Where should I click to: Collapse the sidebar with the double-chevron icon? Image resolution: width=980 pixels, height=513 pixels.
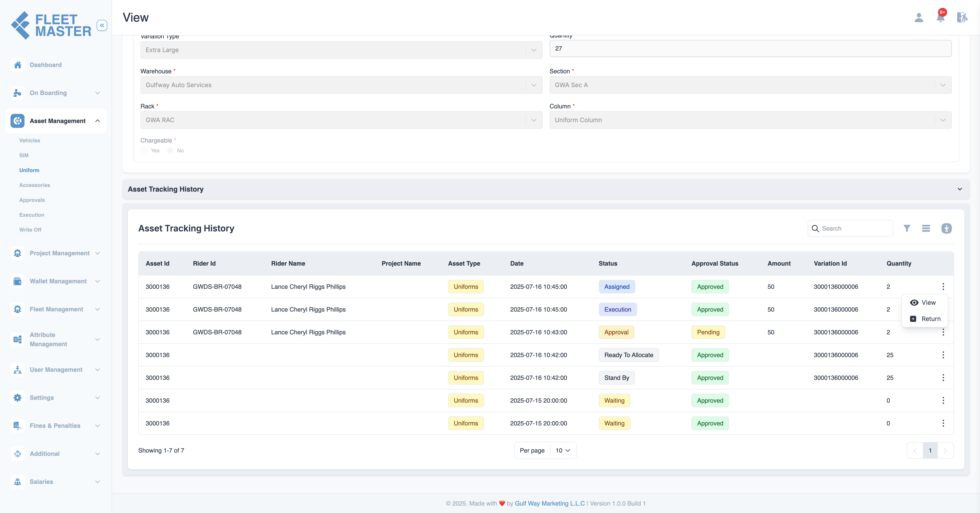point(102,25)
